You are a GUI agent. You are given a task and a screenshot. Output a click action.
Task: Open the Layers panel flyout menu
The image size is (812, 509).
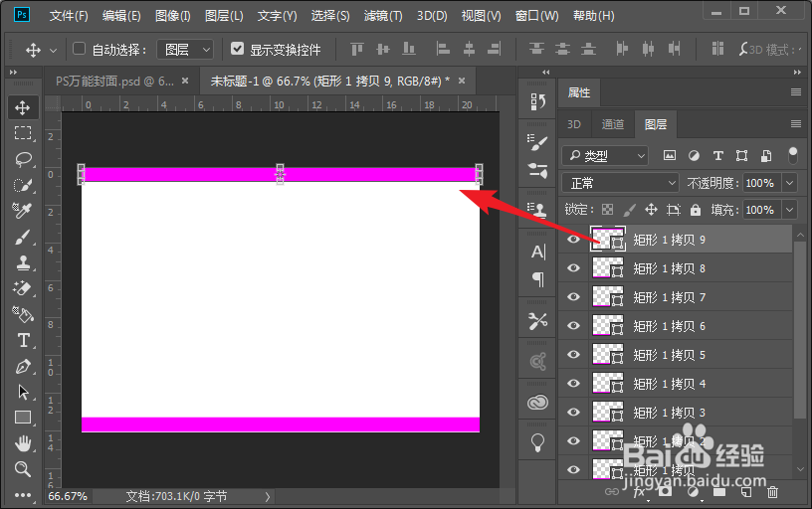click(796, 124)
